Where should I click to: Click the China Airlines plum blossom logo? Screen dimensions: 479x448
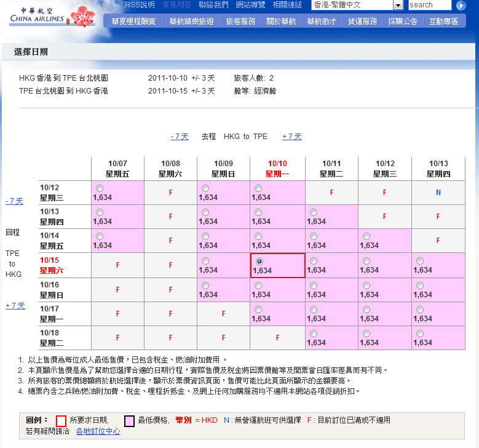pos(82,15)
